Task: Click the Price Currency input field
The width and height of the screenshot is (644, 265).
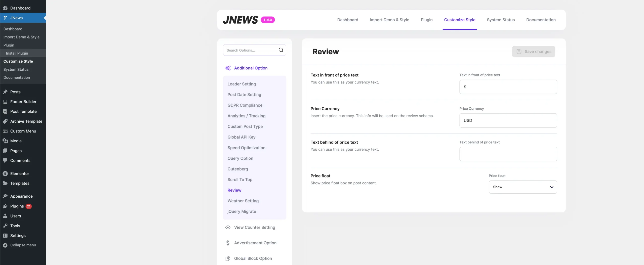Action: [508, 120]
